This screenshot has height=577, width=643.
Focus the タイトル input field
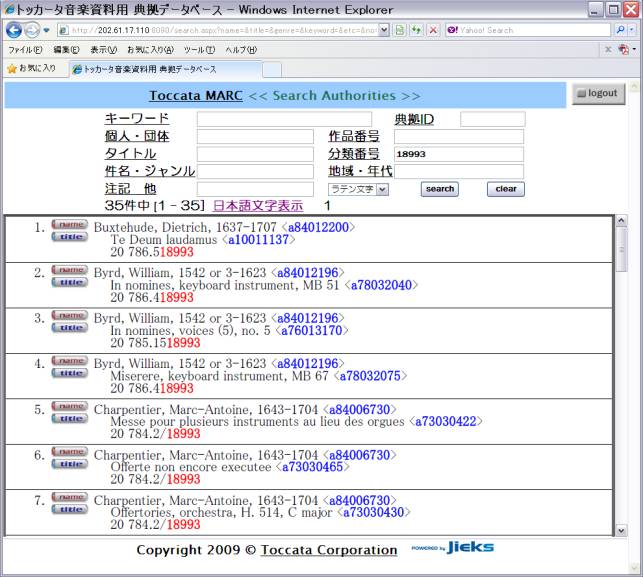(x=255, y=154)
